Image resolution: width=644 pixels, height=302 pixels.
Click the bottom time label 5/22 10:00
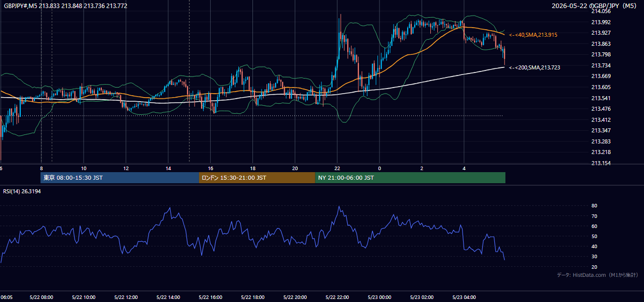[x=84, y=297]
